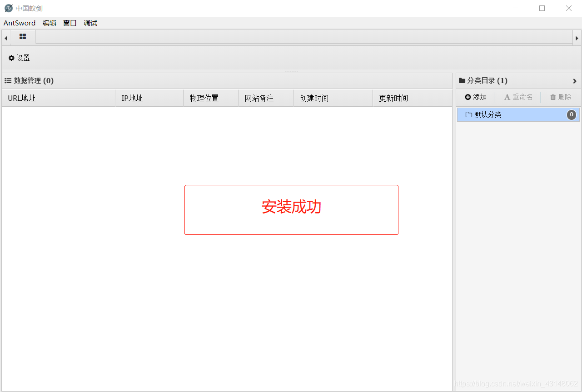Click the 0 count badge on 默认分类
This screenshot has width=582, height=392.
point(572,115)
